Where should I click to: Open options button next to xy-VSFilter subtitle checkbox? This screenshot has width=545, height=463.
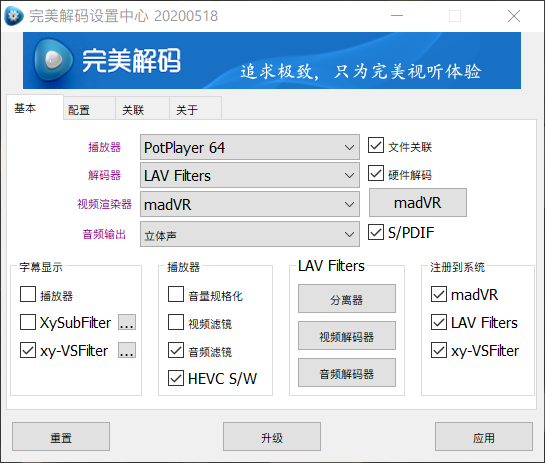[127, 350]
